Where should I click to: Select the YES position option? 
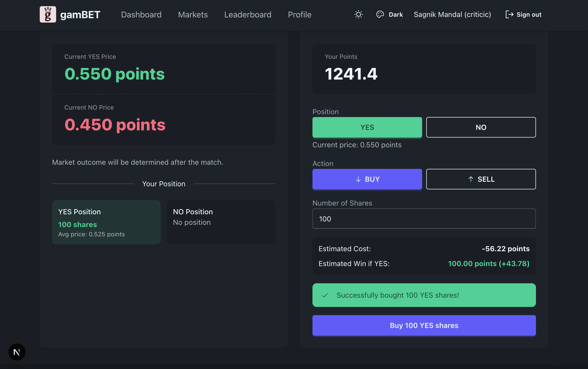pos(367,127)
